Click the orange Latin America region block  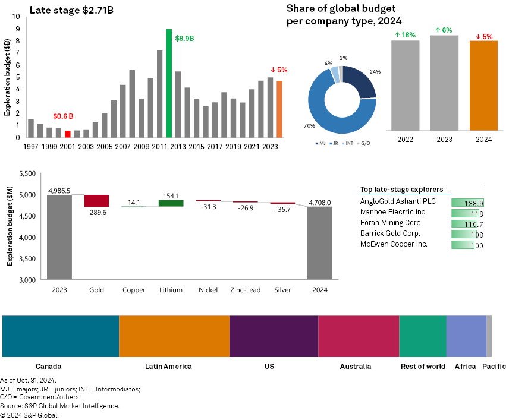(174, 336)
